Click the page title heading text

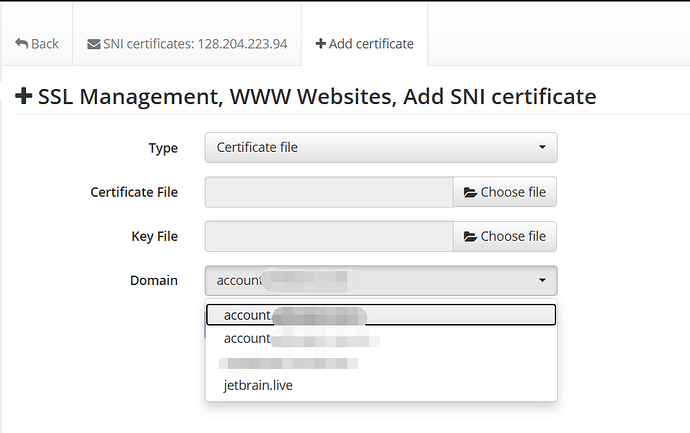point(317,96)
